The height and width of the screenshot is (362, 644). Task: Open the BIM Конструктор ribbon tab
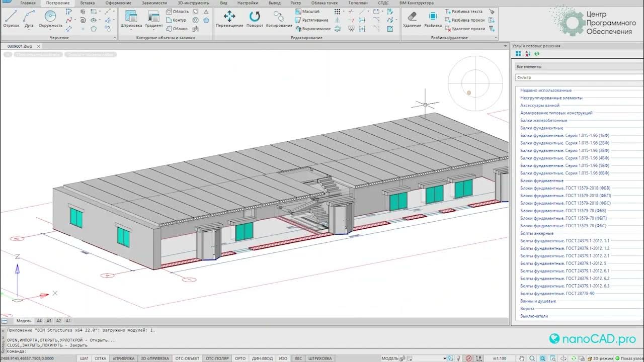point(416,3)
